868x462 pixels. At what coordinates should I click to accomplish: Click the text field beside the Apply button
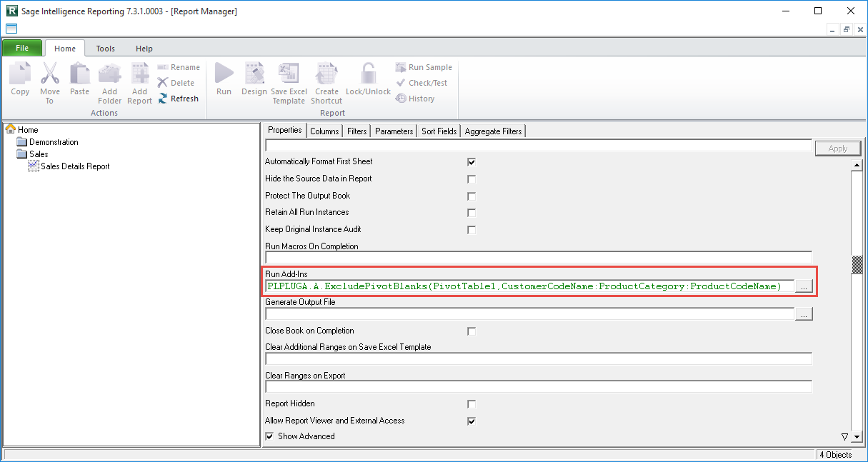(539, 146)
